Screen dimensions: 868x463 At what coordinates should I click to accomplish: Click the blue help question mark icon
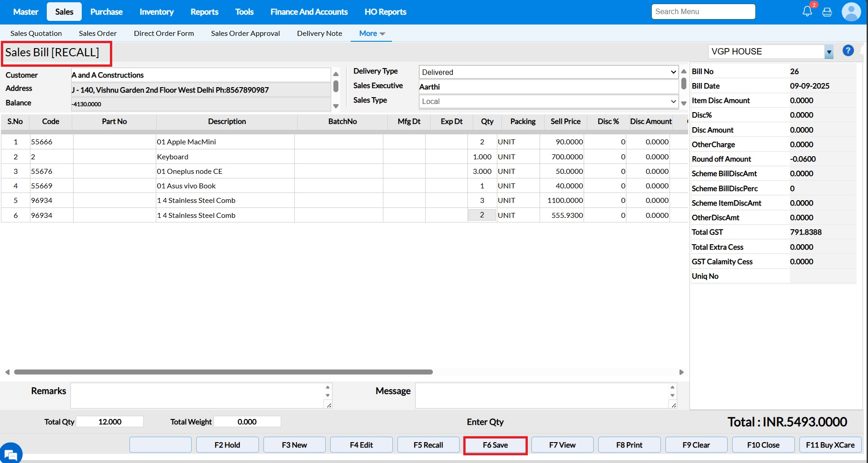(x=848, y=51)
